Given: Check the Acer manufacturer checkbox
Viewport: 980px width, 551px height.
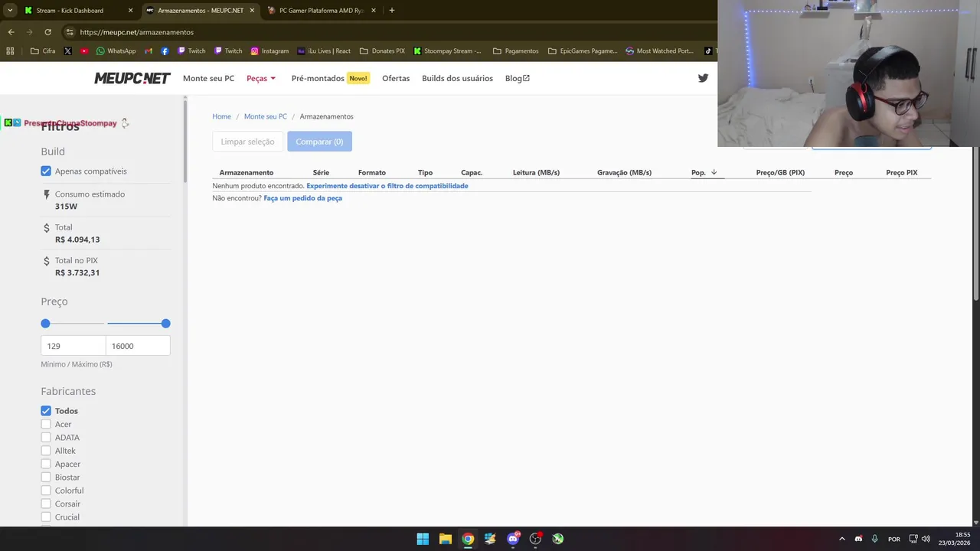Looking at the screenshot, I should [46, 424].
